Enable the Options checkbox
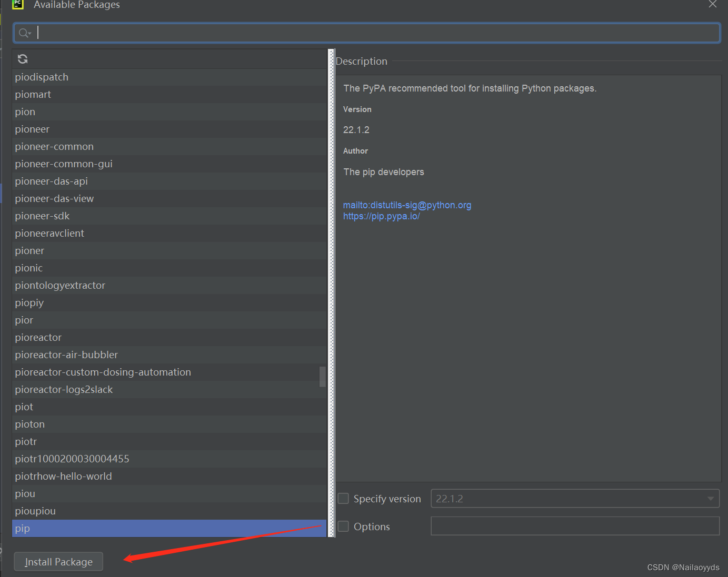 pos(343,527)
